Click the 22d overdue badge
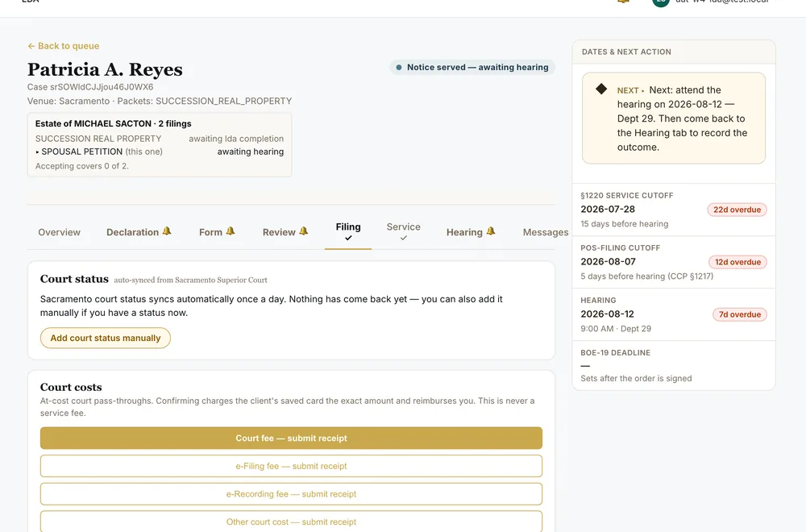 pos(737,210)
